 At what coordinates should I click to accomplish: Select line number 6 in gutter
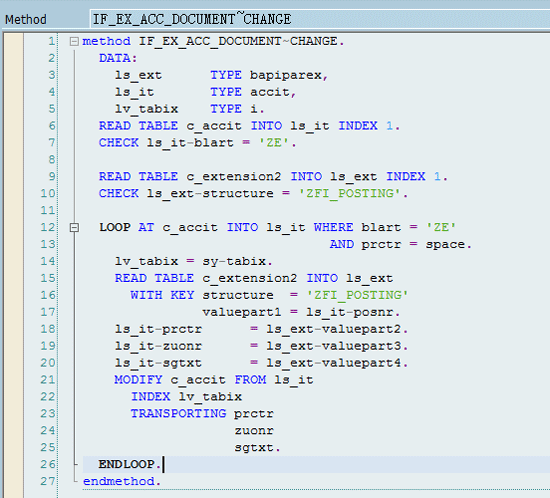click(x=52, y=126)
